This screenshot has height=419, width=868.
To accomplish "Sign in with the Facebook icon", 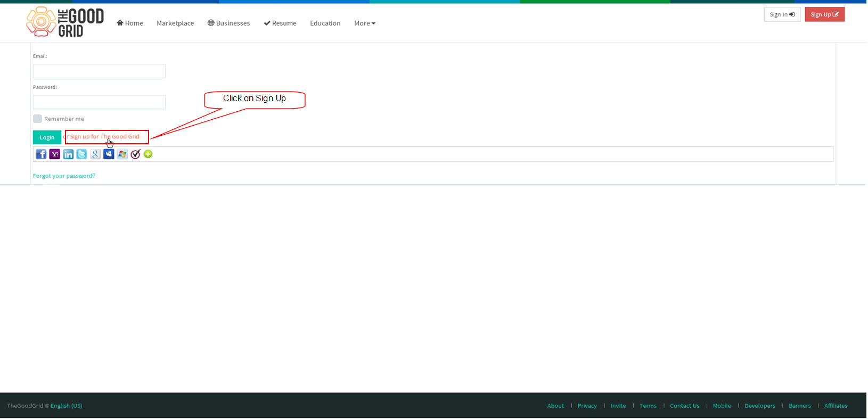I will coord(41,154).
